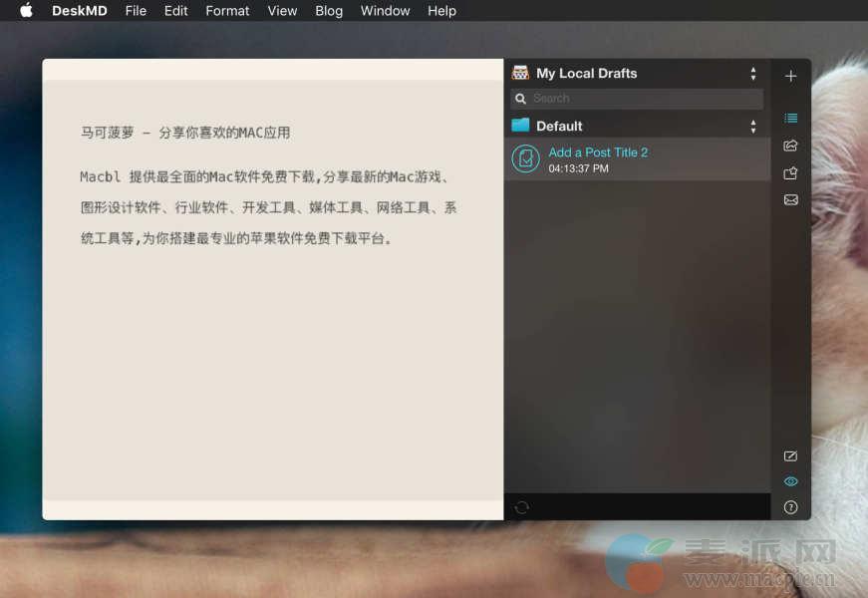The height and width of the screenshot is (598, 868).
Task: Open the Format menu
Action: pos(227,11)
